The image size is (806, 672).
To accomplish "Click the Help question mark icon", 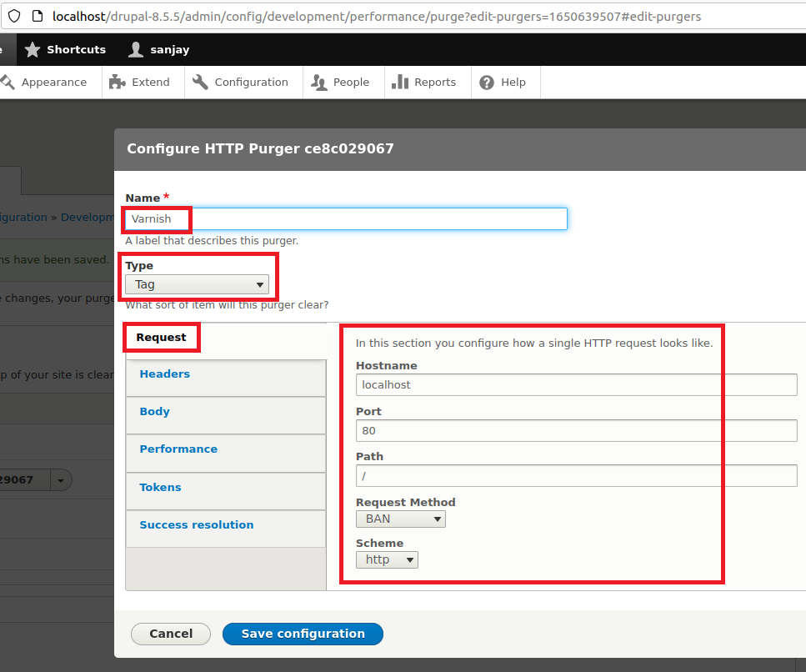I will coord(487,82).
